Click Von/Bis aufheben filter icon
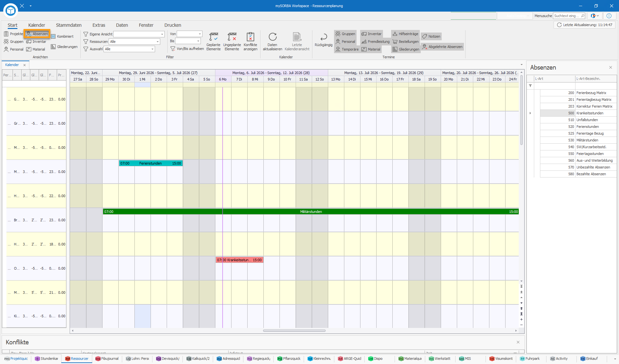 173,49
